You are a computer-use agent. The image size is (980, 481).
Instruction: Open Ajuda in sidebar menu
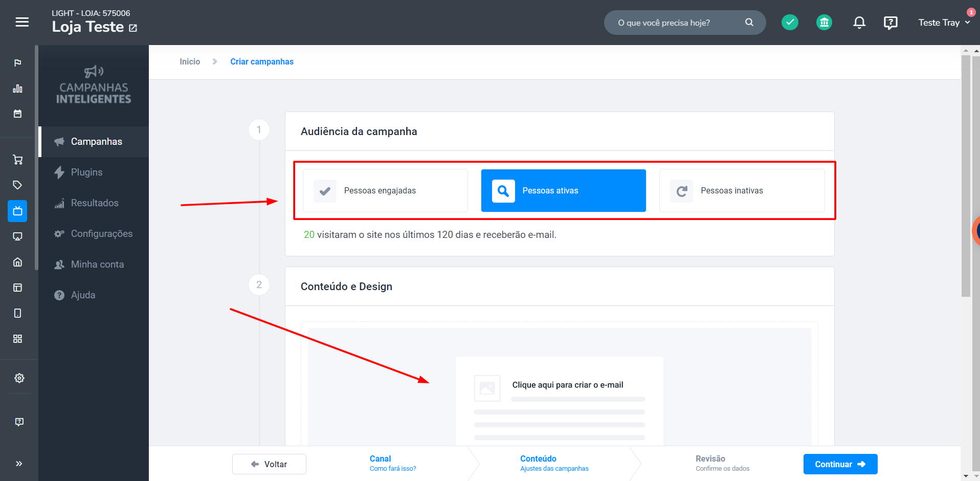94,295
